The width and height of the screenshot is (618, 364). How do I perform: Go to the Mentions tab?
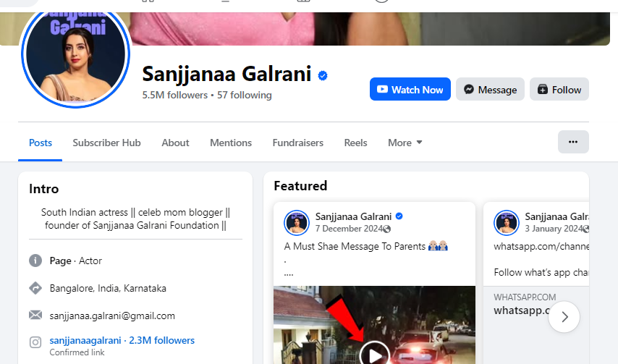click(x=231, y=143)
